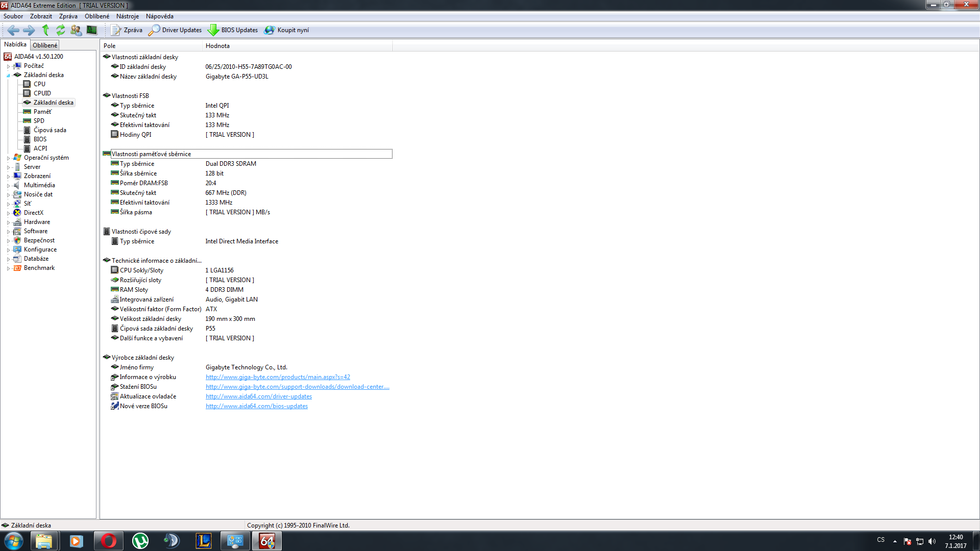Open Zpráva report button
Screen dimensions: 980x551
[127, 30]
